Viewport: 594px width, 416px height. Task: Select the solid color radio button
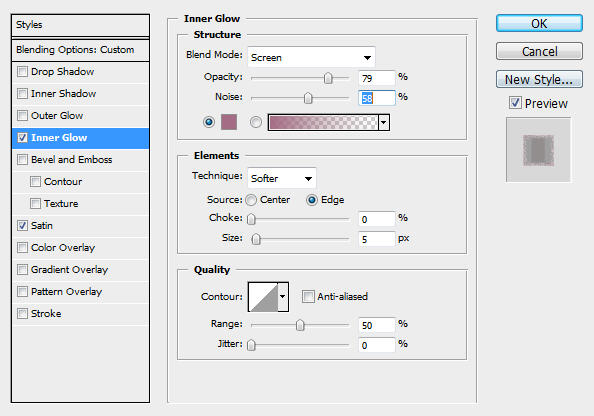click(x=209, y=122)
